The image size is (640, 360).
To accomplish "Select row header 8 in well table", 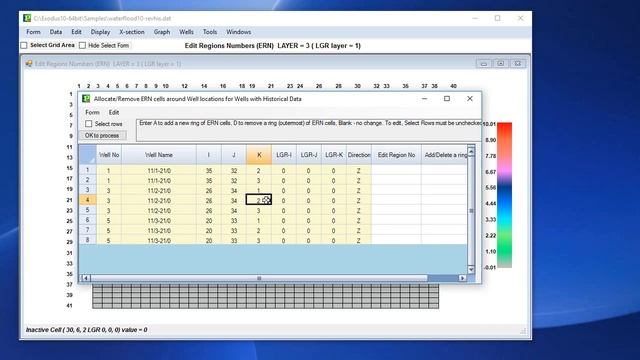I will coord(87,240).
